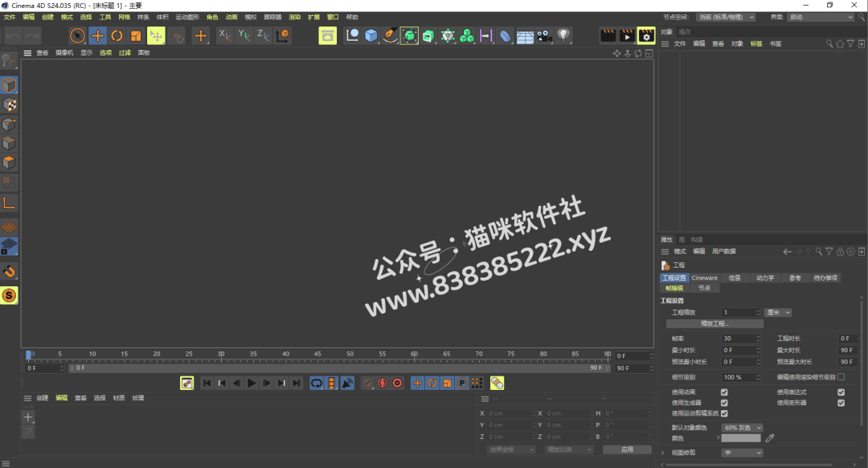
Task: Toggle the Axis mode icon
Action: pos(9,203)
